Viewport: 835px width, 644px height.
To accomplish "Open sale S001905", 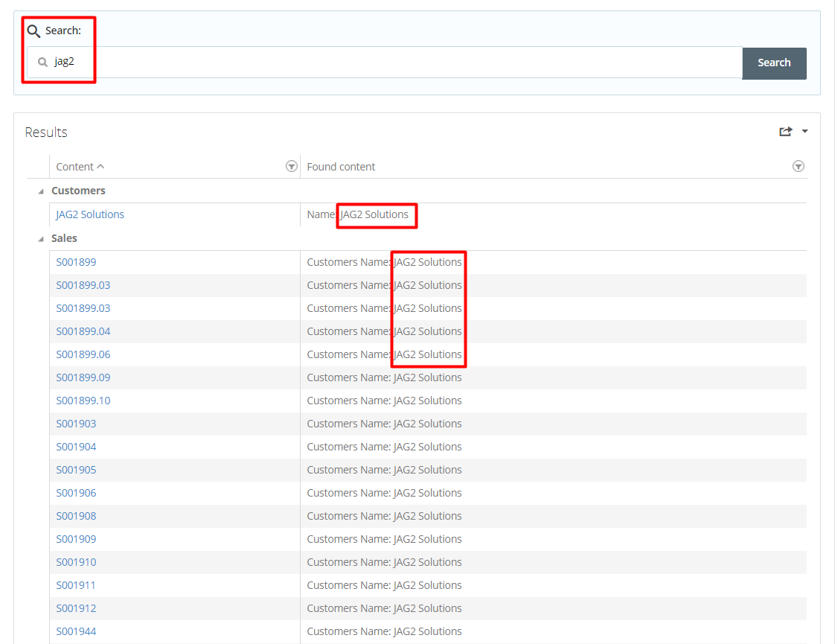I will pyautogui.click(x=76, y=470).
